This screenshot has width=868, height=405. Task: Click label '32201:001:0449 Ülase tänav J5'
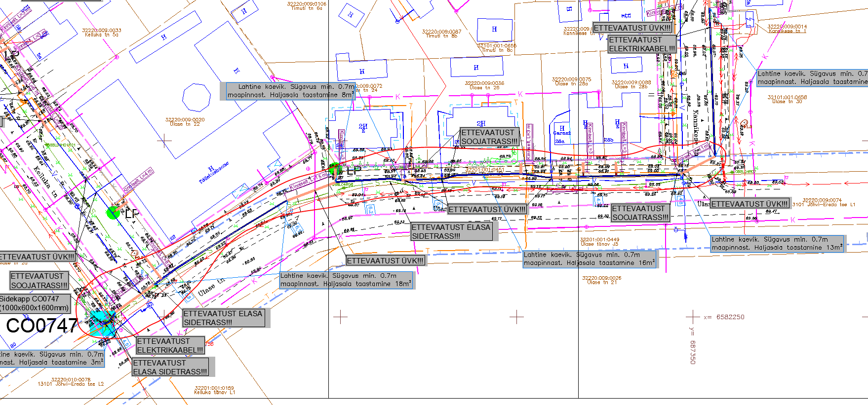click(599, 242)
